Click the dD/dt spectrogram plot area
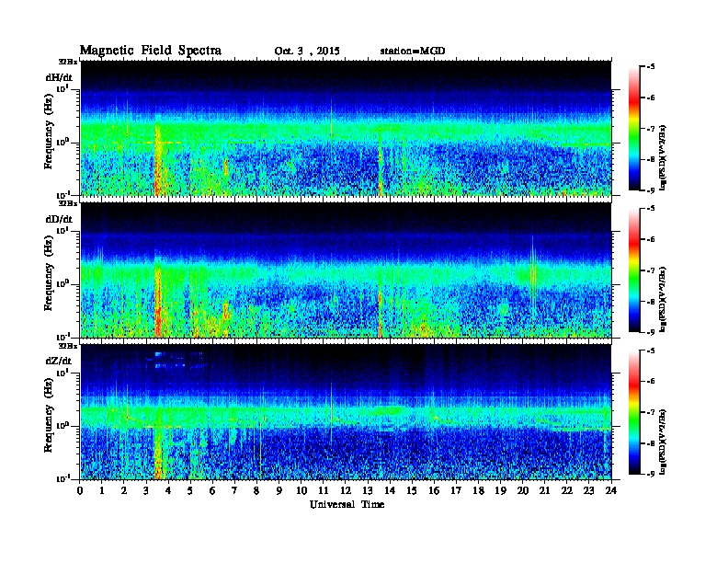 coord(346,270)
